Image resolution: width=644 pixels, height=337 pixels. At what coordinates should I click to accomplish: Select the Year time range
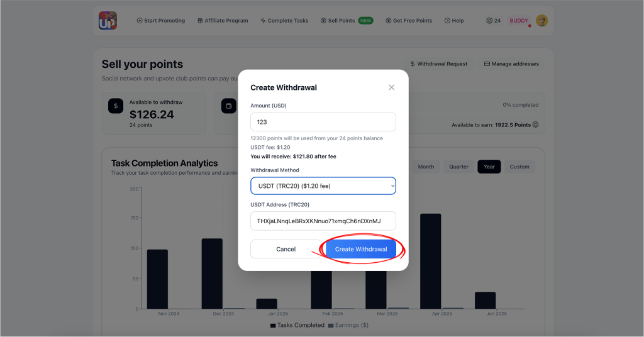point(489,167)
